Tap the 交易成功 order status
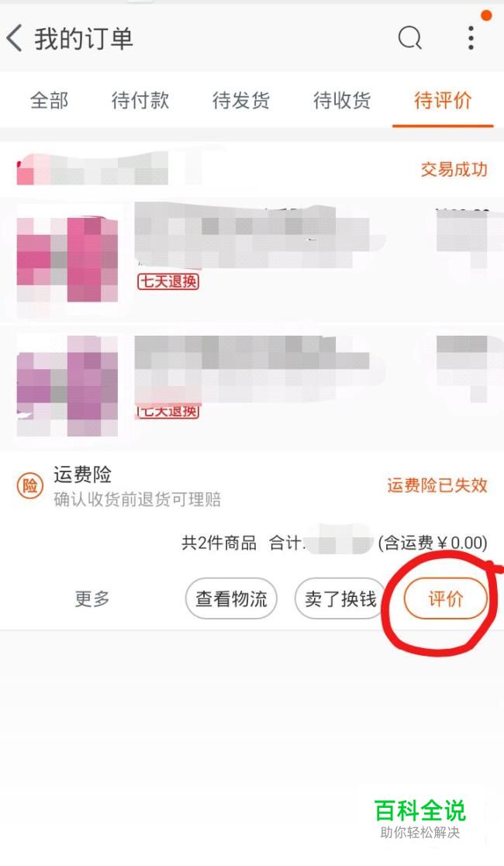504x866 pixels. point(454,170)
